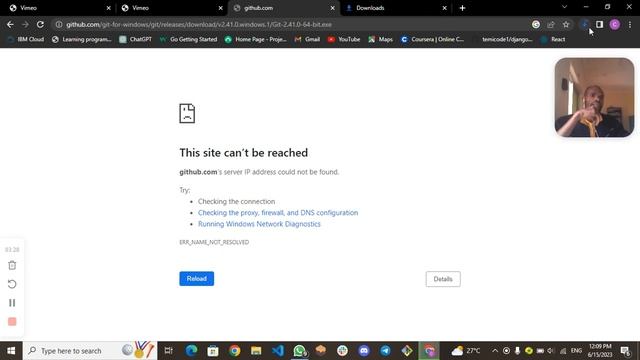Go back to the previous page
640x360 pixels.
10,24
